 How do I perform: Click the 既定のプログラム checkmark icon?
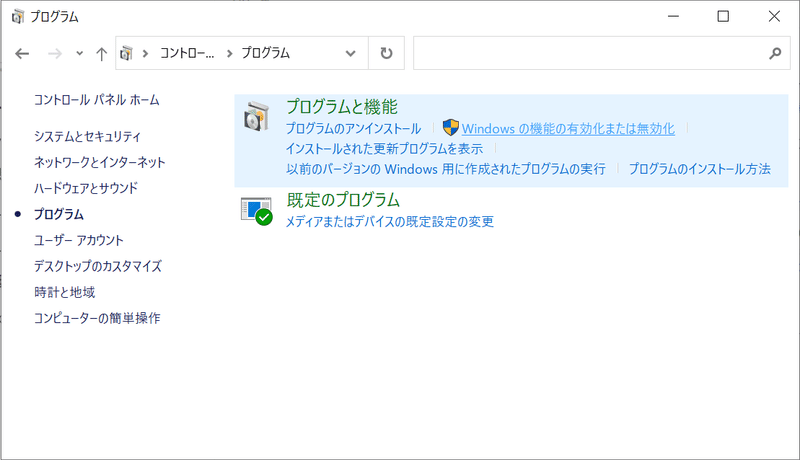pos(256,211)
